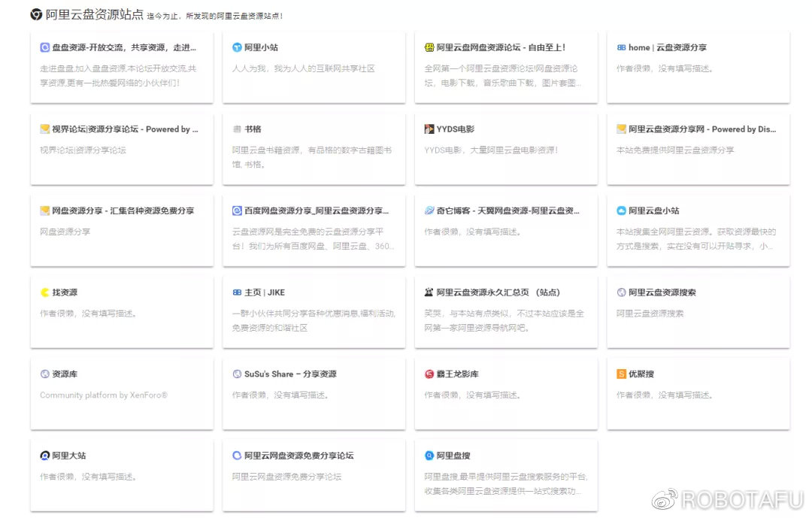This screenshot has width=812, height=518.
Task: Open the 阿里盘搜 title link
Action: click(453, 456)
